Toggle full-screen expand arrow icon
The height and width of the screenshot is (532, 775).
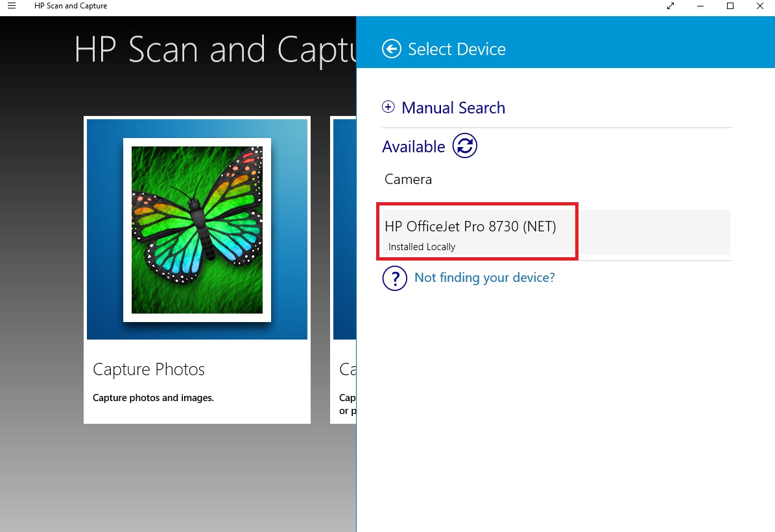671,6
